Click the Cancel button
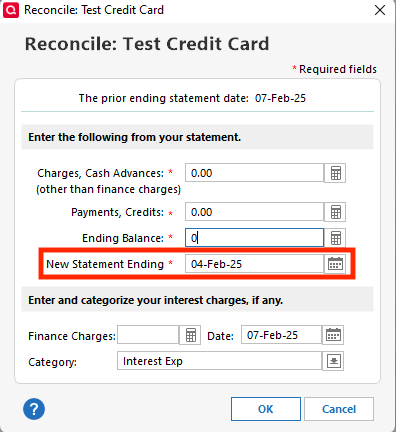The width and height of the screenshot is (396, 432). point(339,409)
